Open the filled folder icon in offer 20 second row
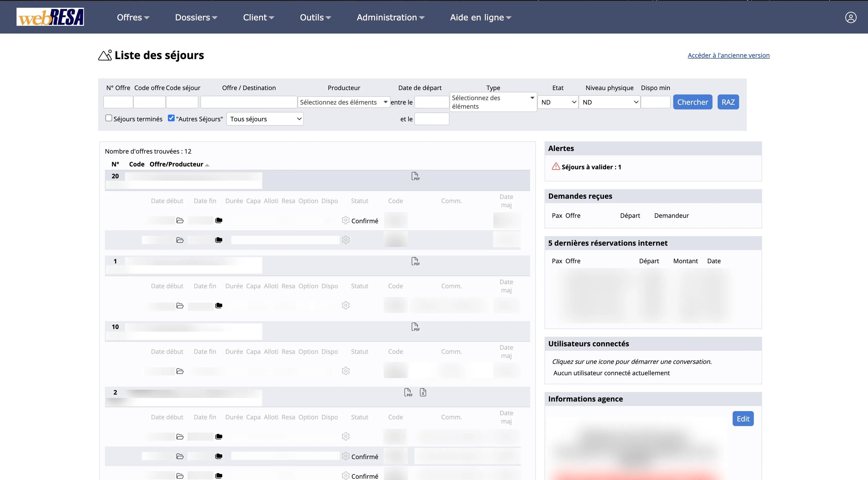 tap(219, 240)
